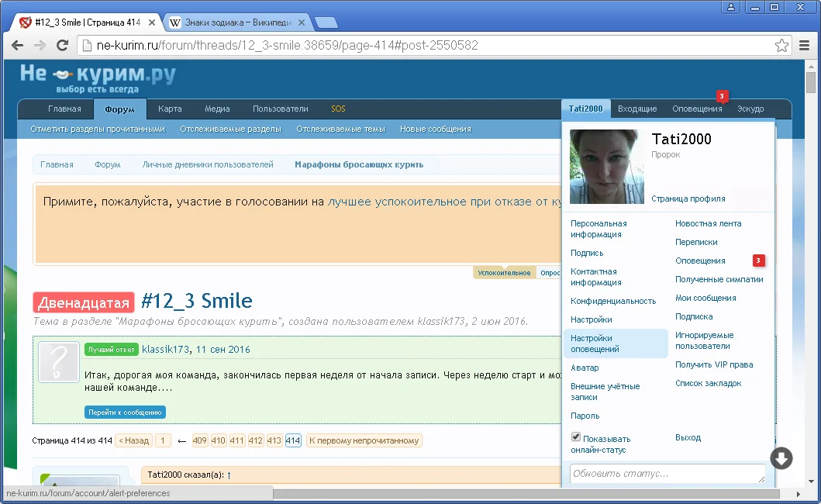Image resolution: width=821 pixels, height=504 pixels.
Task: Toggle Показывать онлайн-статус checkbox
Action: [x=576, y=437]
